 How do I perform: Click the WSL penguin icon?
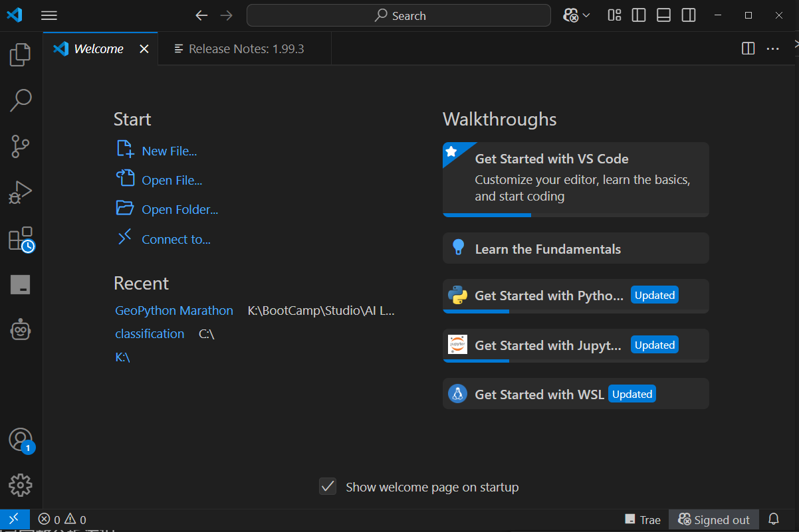pyautogui.click(x=457, y=394)
